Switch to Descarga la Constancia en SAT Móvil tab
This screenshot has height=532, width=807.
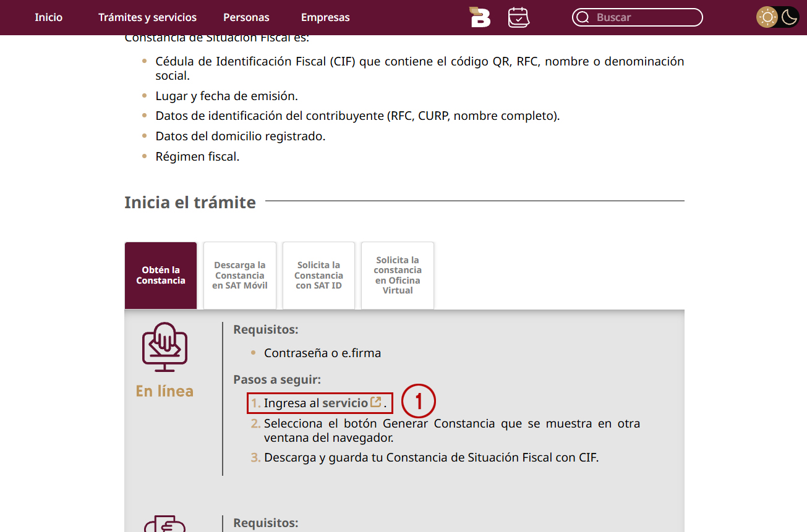(x=240, y=276)
